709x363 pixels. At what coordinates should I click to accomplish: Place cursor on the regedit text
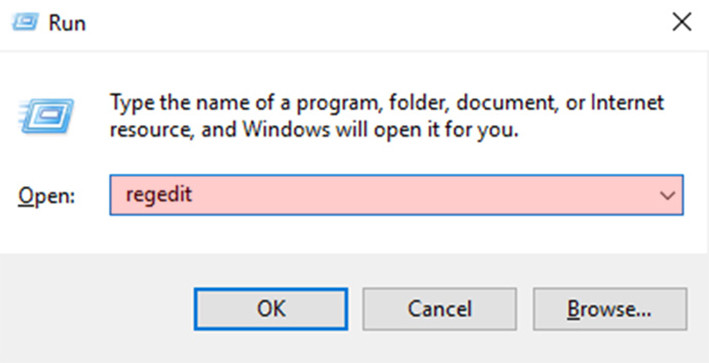(159, 195)
